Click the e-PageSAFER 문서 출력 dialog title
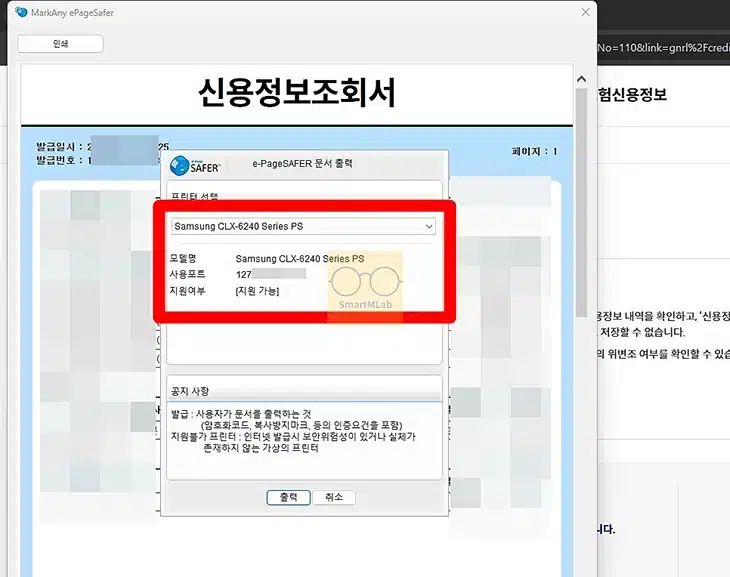This screenshot has height=577, width=730. [303, 163]
